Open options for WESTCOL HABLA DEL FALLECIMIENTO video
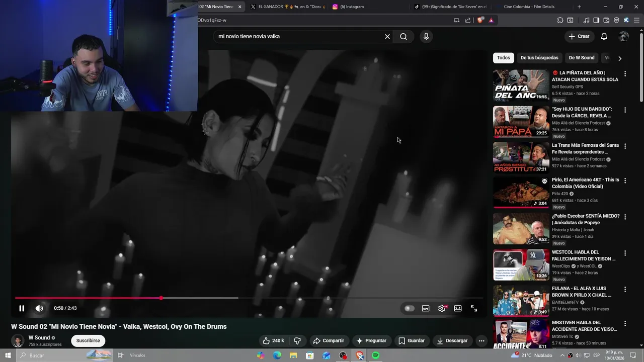 [x=625, y=253]
